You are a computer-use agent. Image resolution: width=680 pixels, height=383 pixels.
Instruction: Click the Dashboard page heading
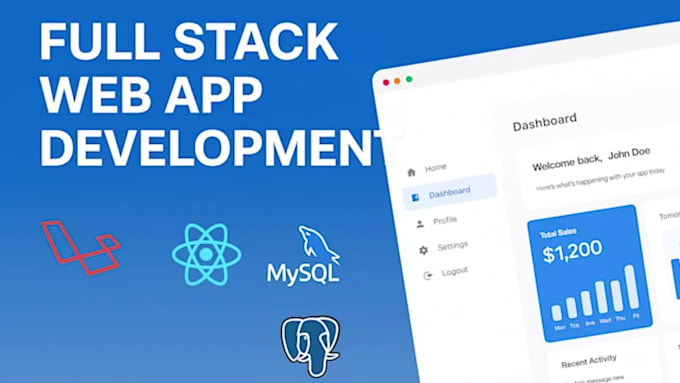545,122
